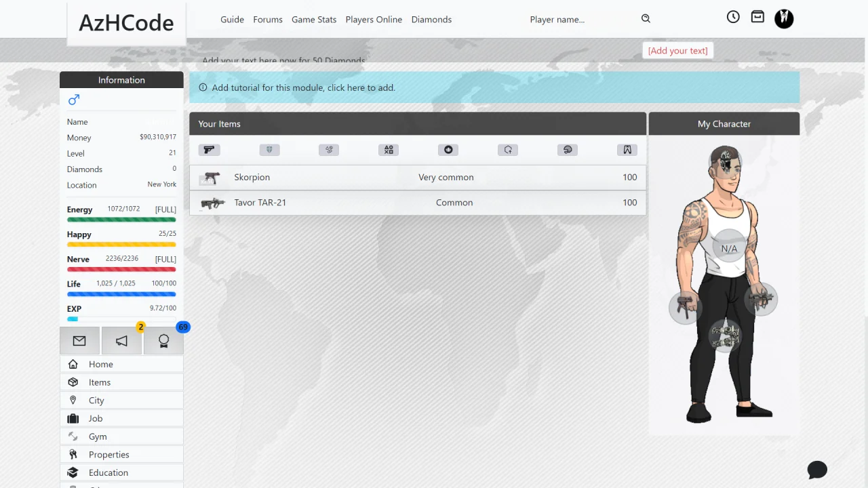The height and width of the screenshot is (488, 868).
Task: Click the head equipment slot on character
Action: (726, 162)
